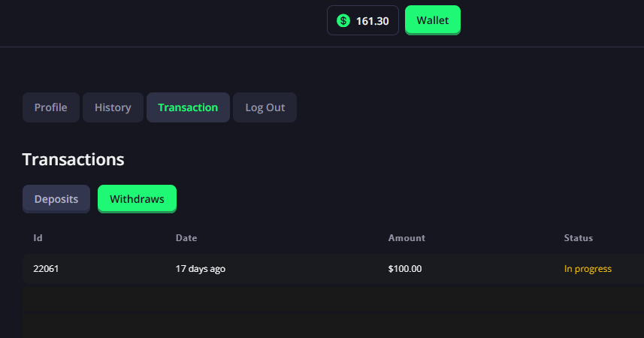Open the Wallet
The width and height of the screenshot is (644, 338).
[x=432, y=20]
